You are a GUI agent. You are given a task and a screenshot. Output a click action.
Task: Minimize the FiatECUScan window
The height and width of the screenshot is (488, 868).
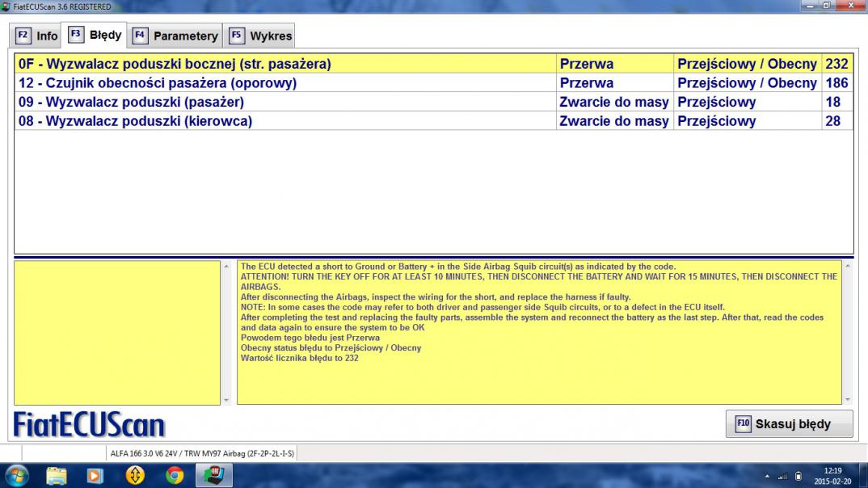coord(811,6)
